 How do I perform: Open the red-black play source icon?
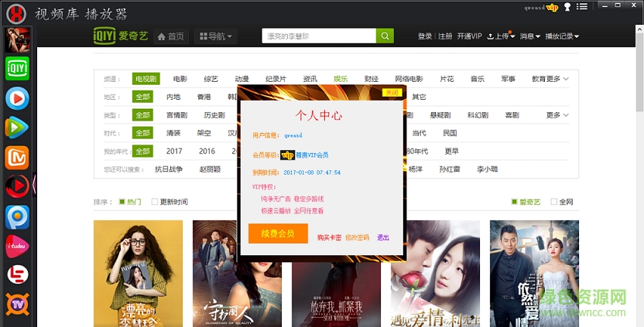pos(17,186)
